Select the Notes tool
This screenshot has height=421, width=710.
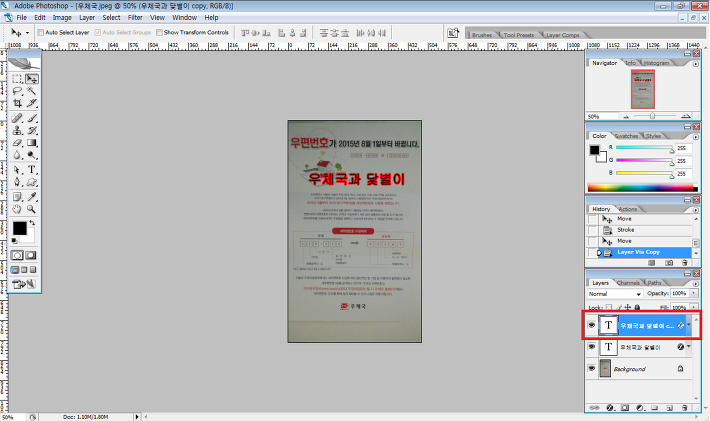pyautogui.click(x=17, y=197)
